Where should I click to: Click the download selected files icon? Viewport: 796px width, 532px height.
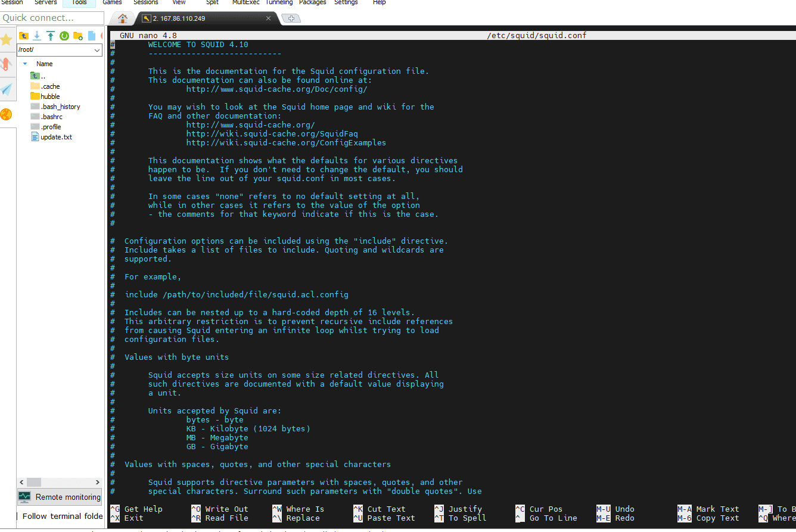click(x=37, y=36)
